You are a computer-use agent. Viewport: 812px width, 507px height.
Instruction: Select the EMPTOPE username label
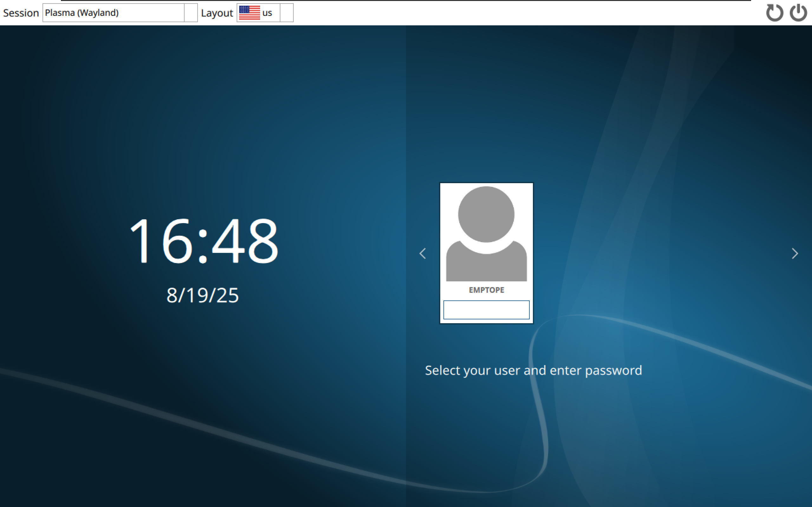click(486, 290)
